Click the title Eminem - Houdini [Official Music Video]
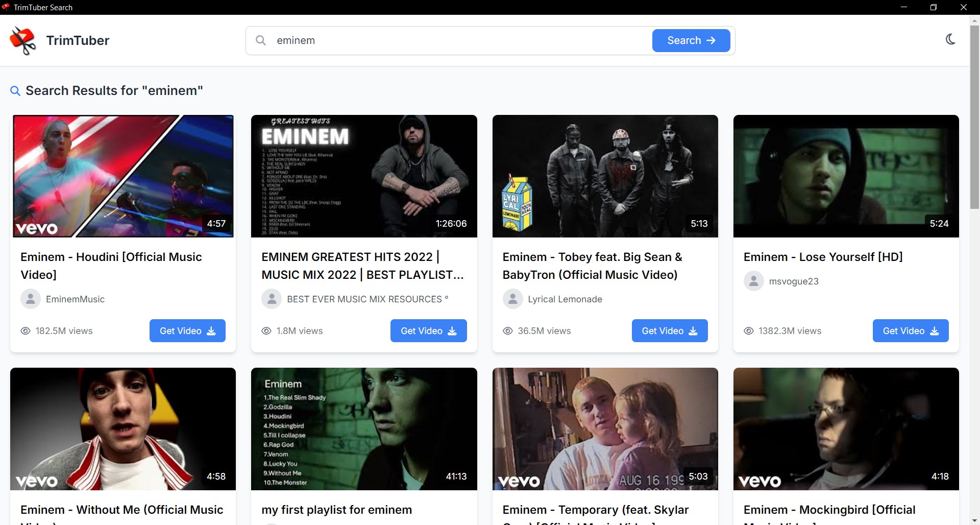Image resolution: width=980 pixels, height=525 pixels. [x=111, y=266]
